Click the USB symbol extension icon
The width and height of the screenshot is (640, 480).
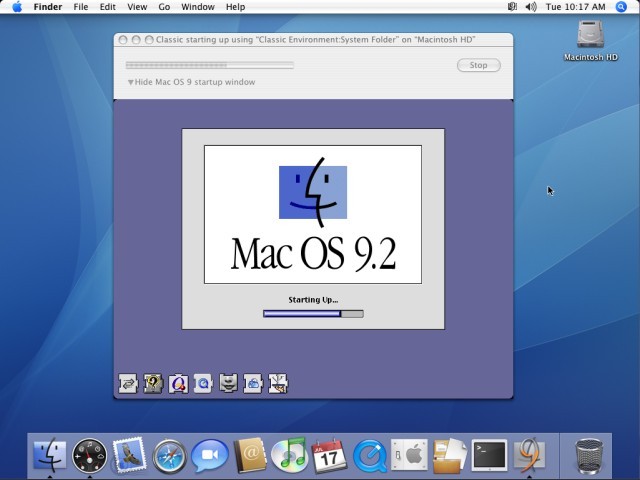[278, 384]
